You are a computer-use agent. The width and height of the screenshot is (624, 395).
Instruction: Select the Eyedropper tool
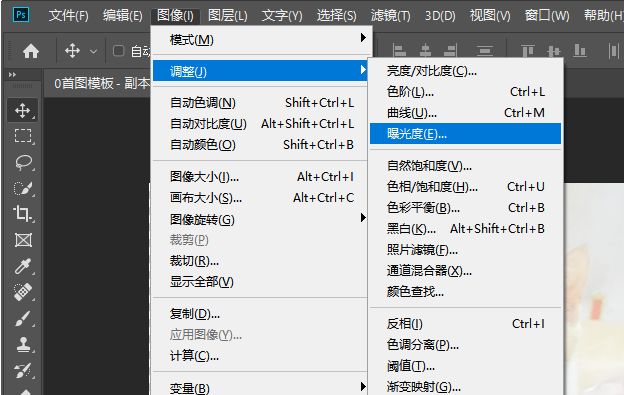coord(23,266)
